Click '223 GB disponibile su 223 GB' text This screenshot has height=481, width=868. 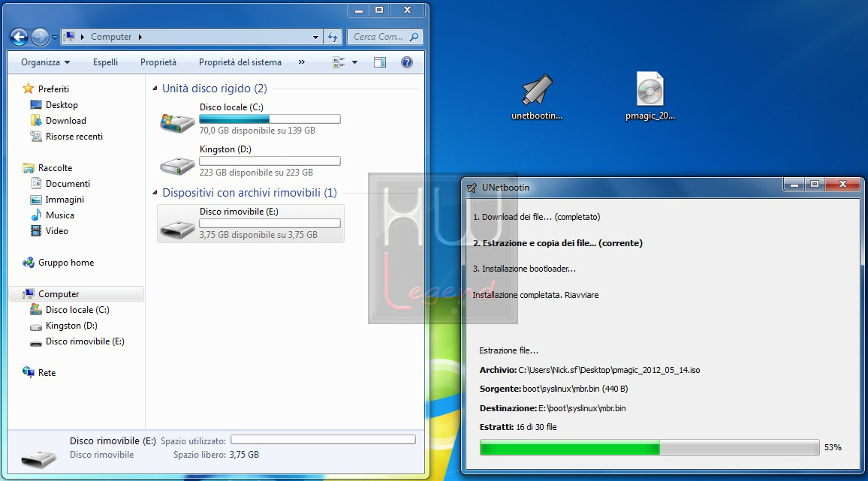tap(256, 173)
